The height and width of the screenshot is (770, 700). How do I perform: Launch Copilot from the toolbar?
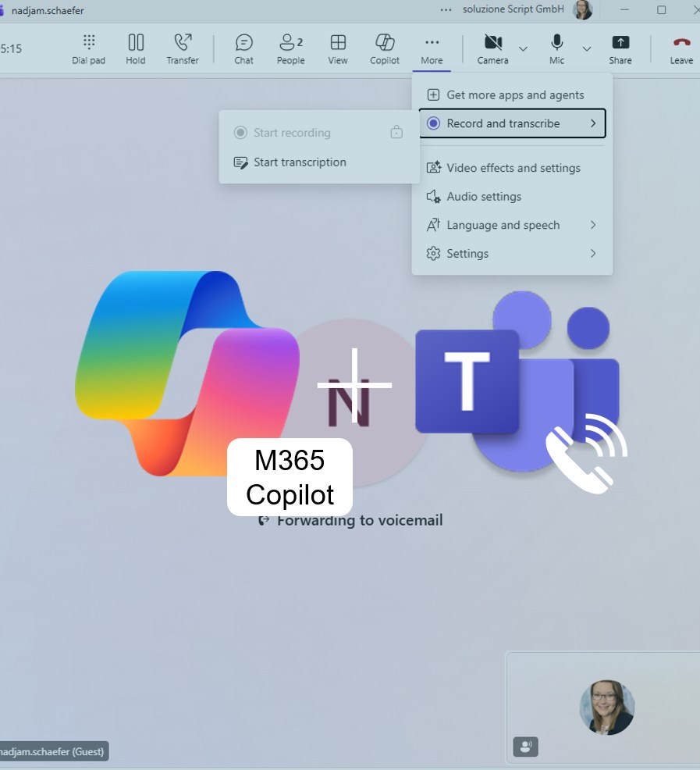(385, 48)
